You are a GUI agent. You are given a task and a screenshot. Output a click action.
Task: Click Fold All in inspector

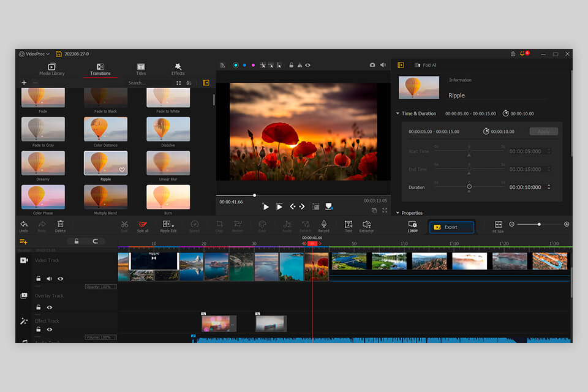[426, 65]
